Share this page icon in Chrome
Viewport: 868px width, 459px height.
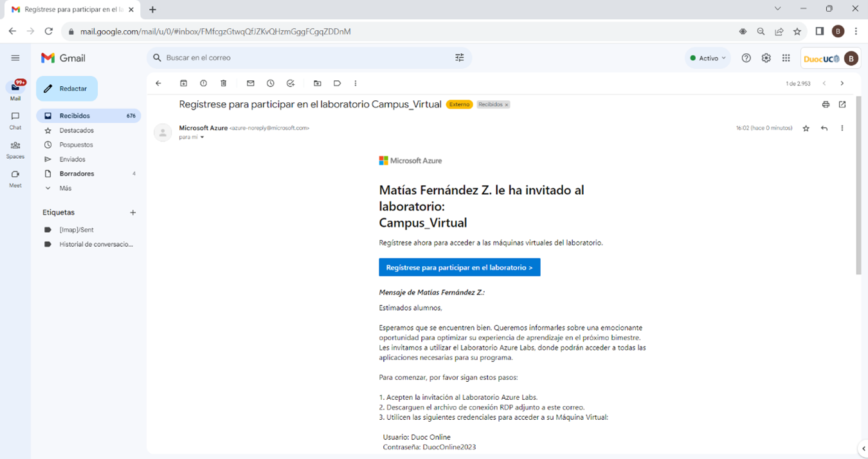(x=779, y=32)
